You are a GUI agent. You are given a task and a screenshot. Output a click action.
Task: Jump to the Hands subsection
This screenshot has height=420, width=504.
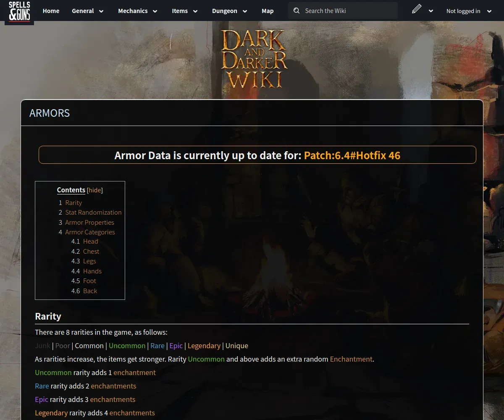pos(92,271)
